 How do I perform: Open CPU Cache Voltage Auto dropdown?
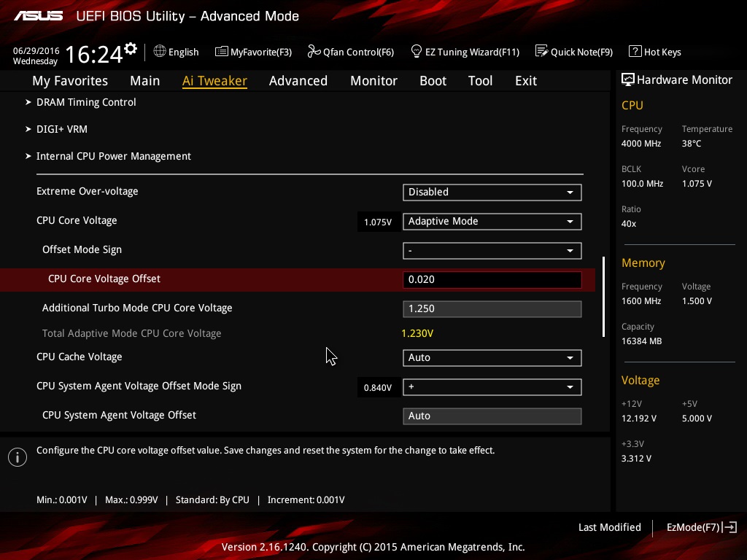(492, 357)
